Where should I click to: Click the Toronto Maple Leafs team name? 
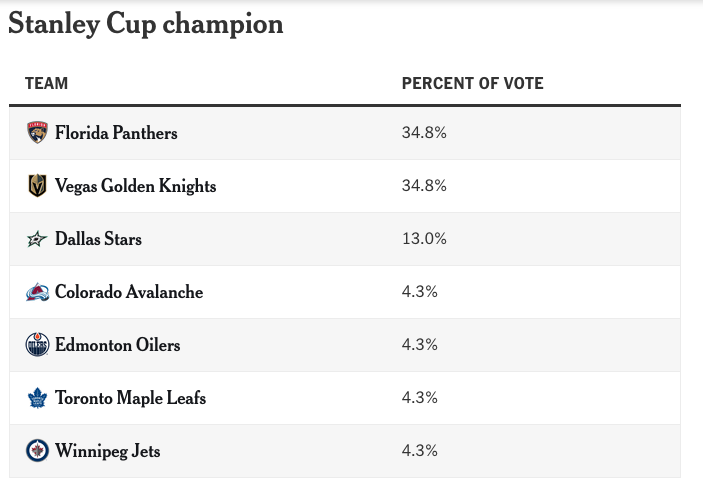[130, 398]
